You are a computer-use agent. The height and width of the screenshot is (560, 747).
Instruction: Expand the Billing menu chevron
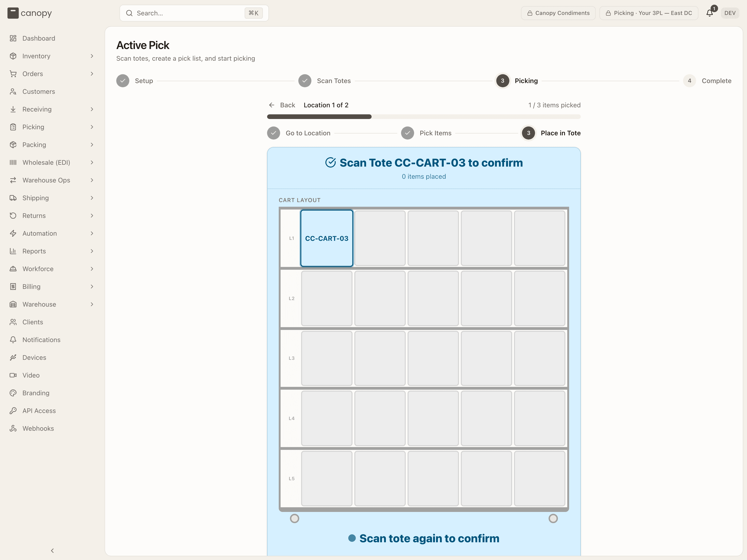tap(92, 287)
